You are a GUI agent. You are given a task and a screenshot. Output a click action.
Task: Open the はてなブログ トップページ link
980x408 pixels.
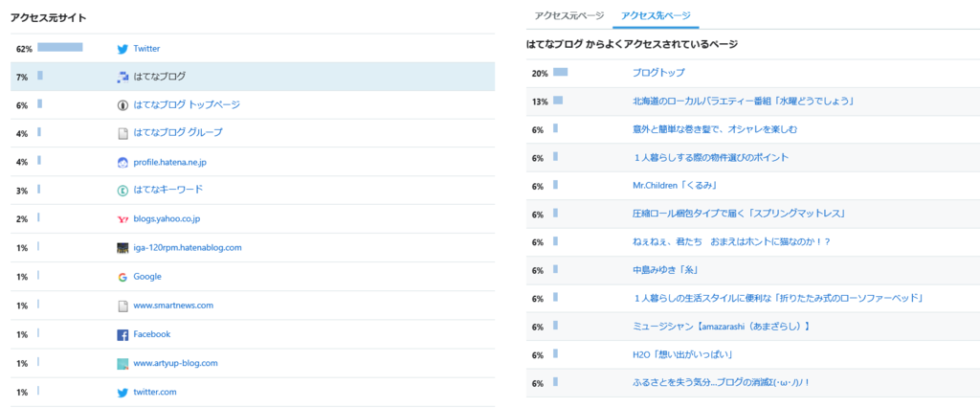187,104
